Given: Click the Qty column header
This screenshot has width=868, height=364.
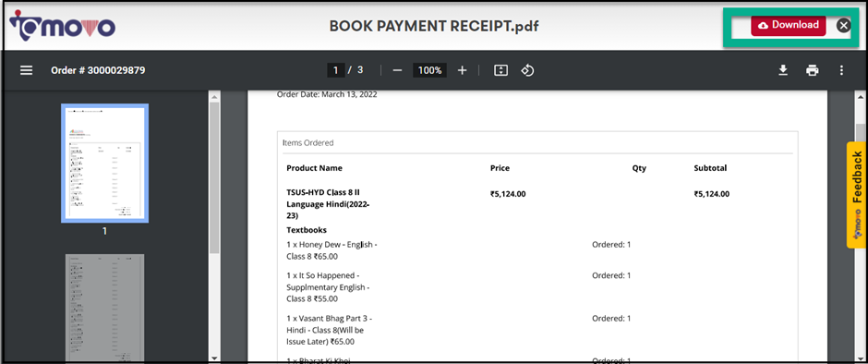Looking at the screenshot, I should [x=639, y=168].
